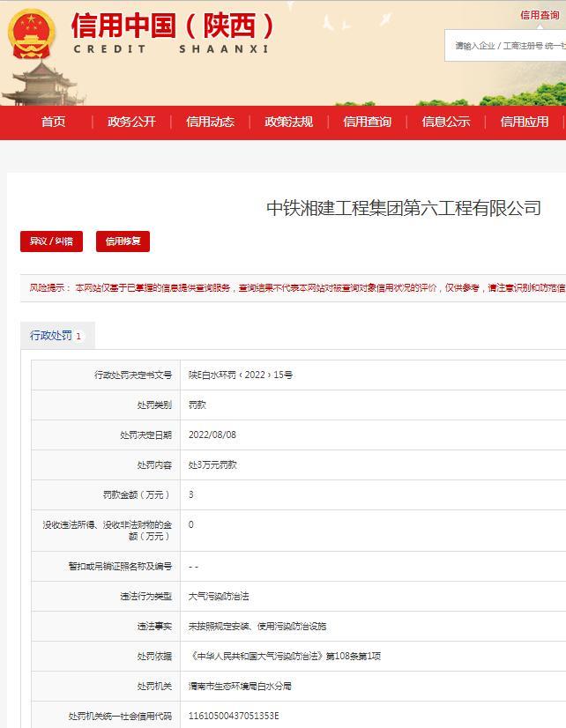Screen dimensions: 566x728
Task: Select document number 陕E白水环罚〔2022〕15号
Action: tap(241, 375)
